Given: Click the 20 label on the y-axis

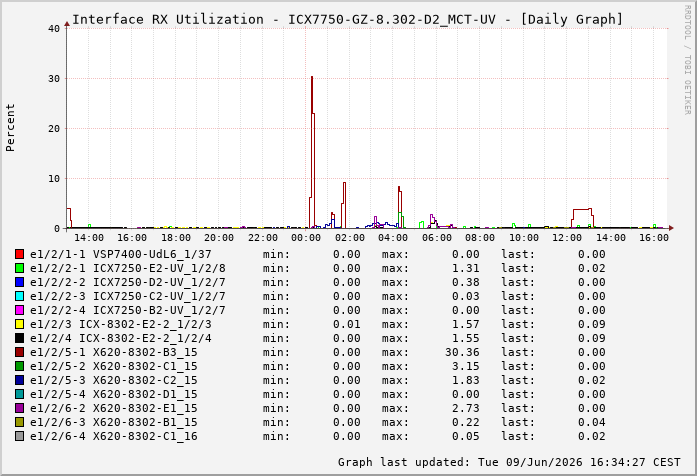Looking at the screenshot, I should tap(54, 128).
